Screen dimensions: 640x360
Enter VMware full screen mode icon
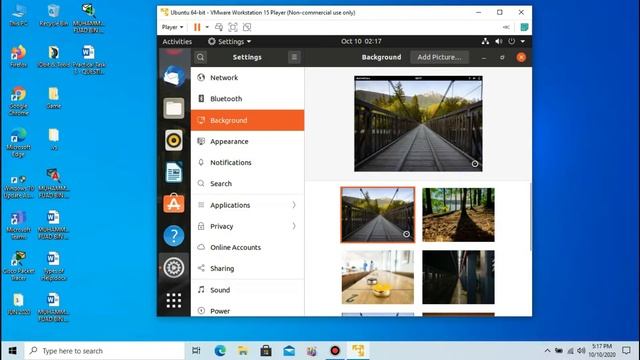tap(233, 27)
